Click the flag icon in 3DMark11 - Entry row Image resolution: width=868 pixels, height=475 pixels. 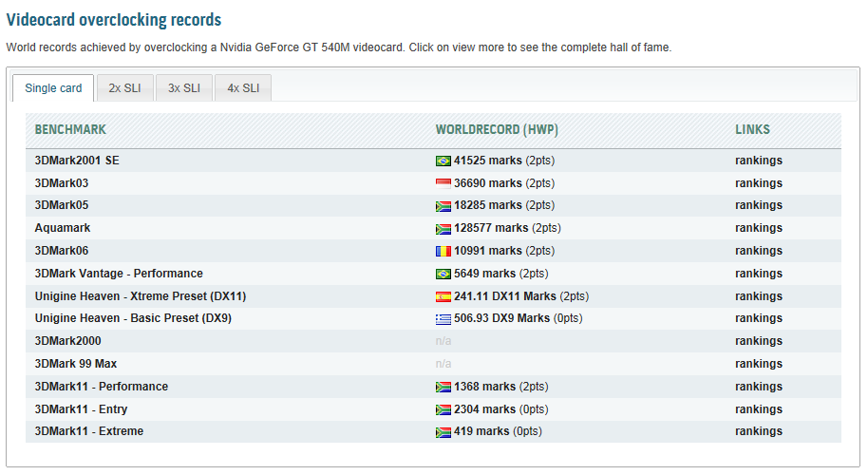(x=443, y=409)
